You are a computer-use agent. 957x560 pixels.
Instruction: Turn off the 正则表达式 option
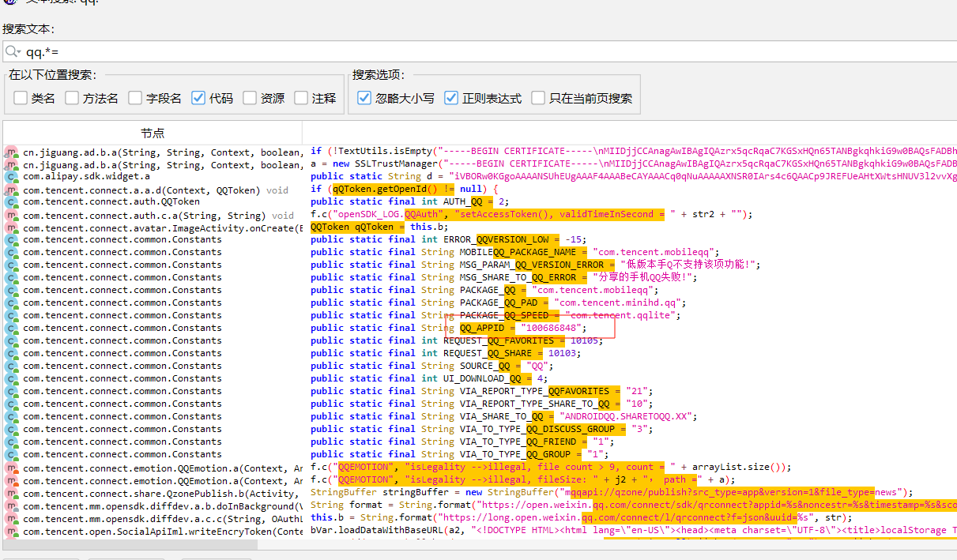pyautogui.click(x=451, y=98)
